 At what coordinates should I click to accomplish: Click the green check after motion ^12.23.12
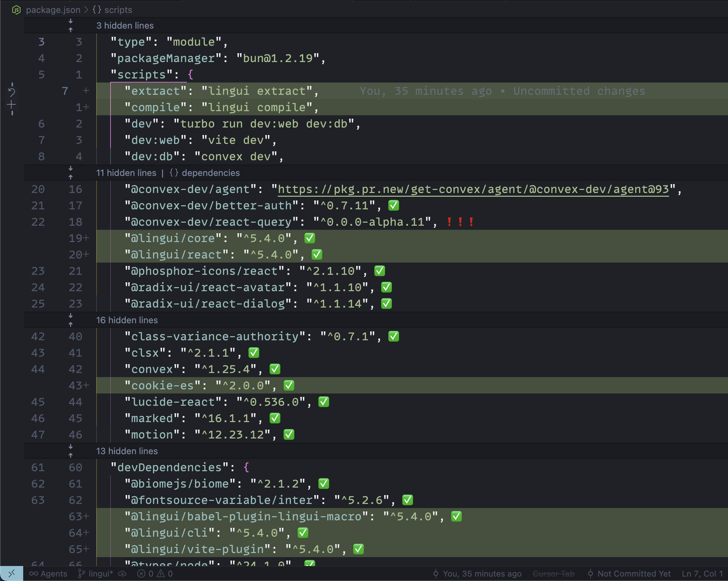[289, 435]
